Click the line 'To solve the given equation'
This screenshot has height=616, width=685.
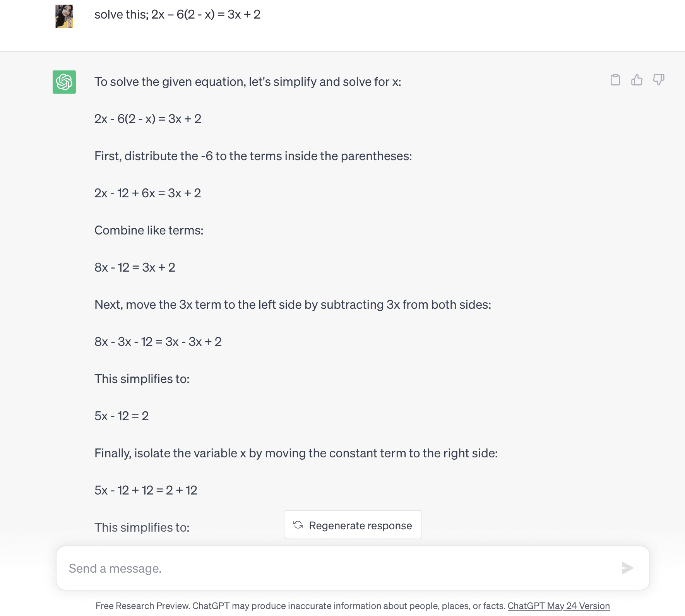pos(248,82)
